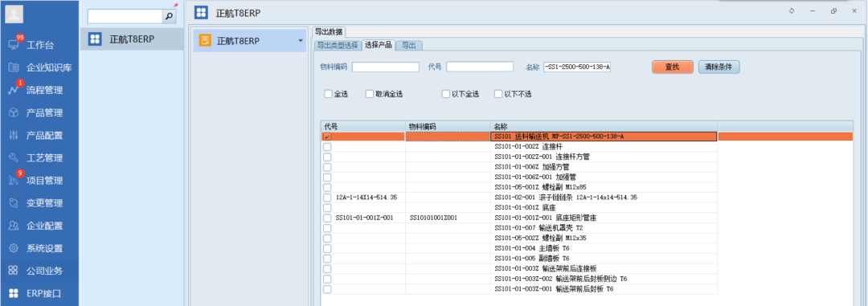
Task: Check the 输送机罩壳 T2 row checkbox
Action: click(x=328, y=228)
